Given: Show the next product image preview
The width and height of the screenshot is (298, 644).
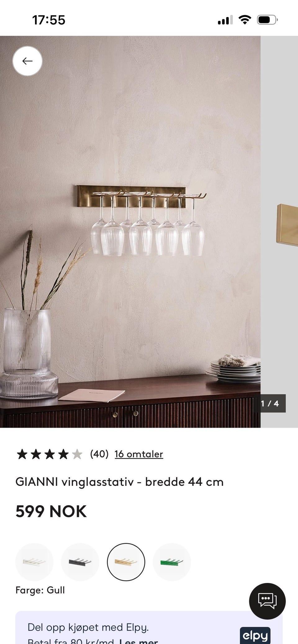Looking at the screenshot, I should click(x=279, y=232).
